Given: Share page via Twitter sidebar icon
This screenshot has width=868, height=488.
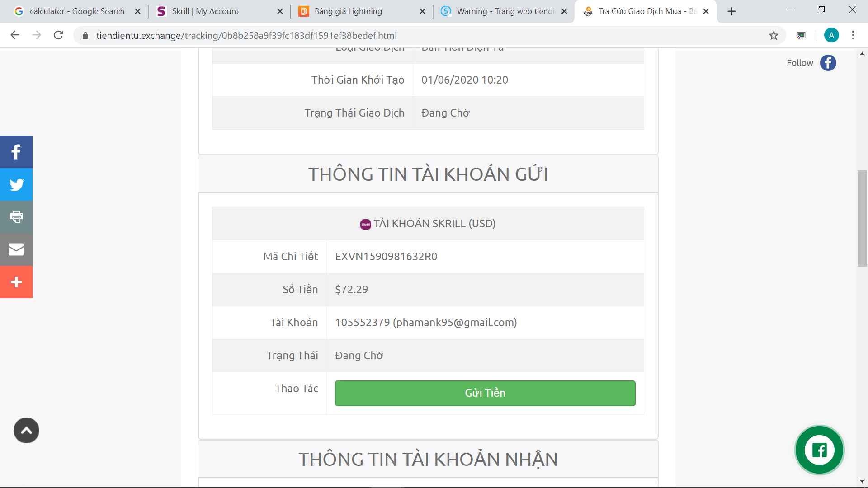Looking at the screenshot, I should coord(16,184).
